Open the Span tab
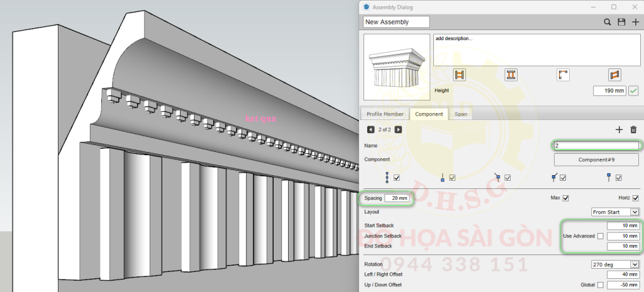 [461, 114]
